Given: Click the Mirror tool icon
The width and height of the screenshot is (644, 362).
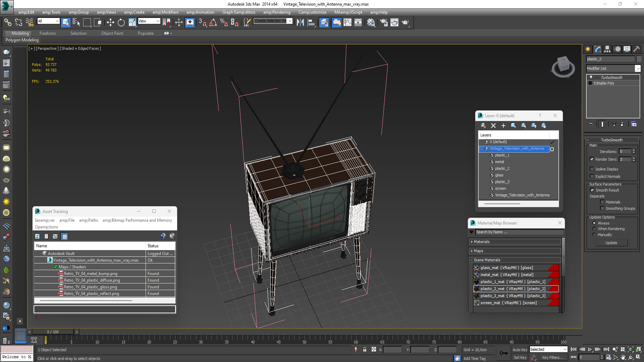Looking at the screenshot, I should coord(300,22).
